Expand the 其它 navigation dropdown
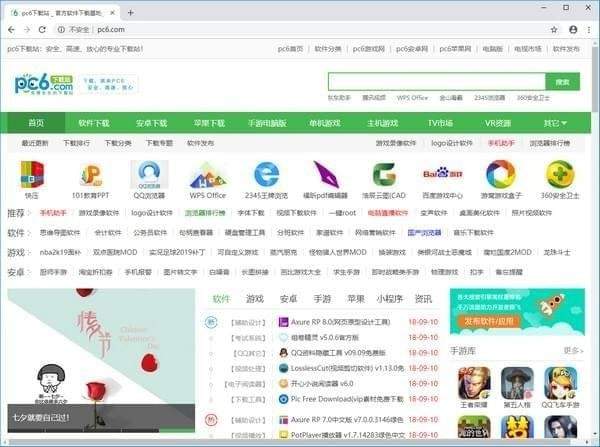The width and height of the screenshot is (600, 447). [555, 123]
